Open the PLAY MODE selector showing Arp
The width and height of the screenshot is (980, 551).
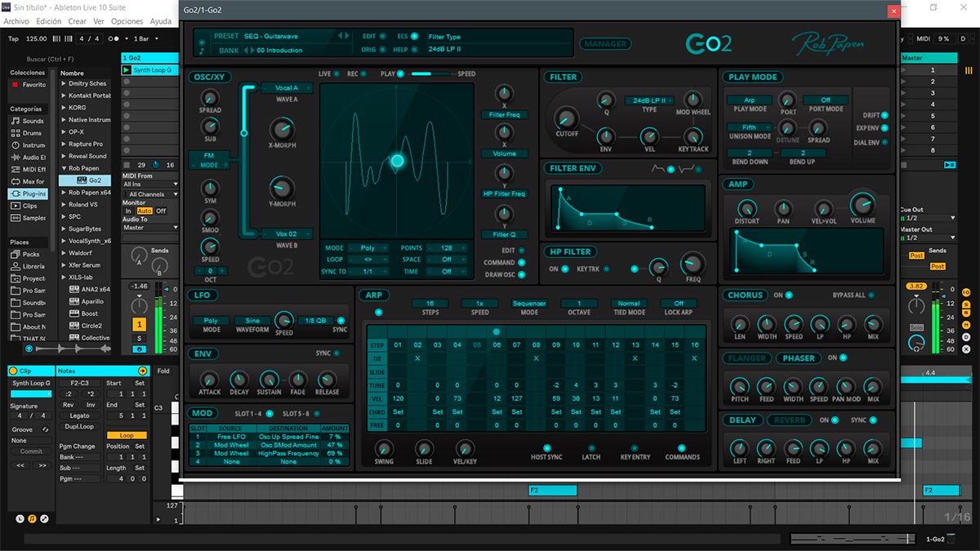pyautogui.click(x=750, y=100)
